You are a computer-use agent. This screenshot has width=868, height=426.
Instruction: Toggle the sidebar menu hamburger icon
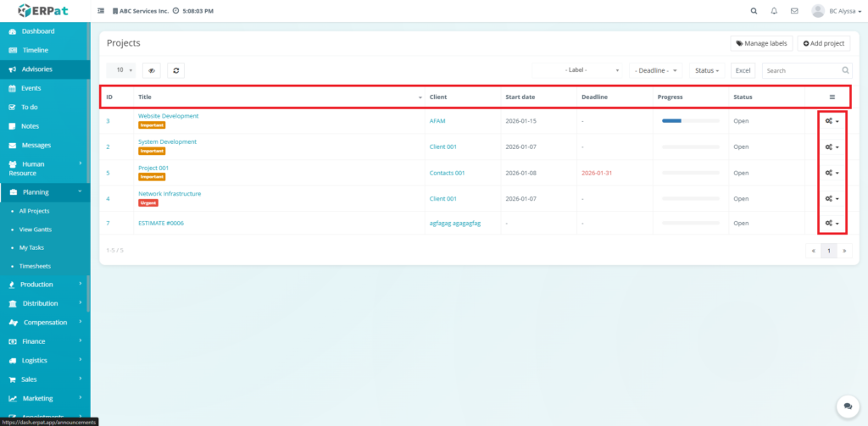pos(102,11)
